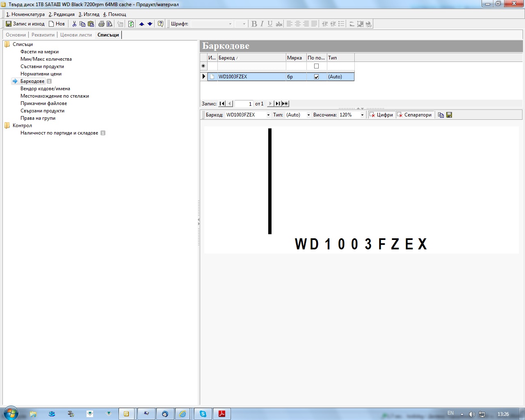Viewport: 525px width, 420px height.
Task: Select the Контрол folder in tree
Action: 22,126
